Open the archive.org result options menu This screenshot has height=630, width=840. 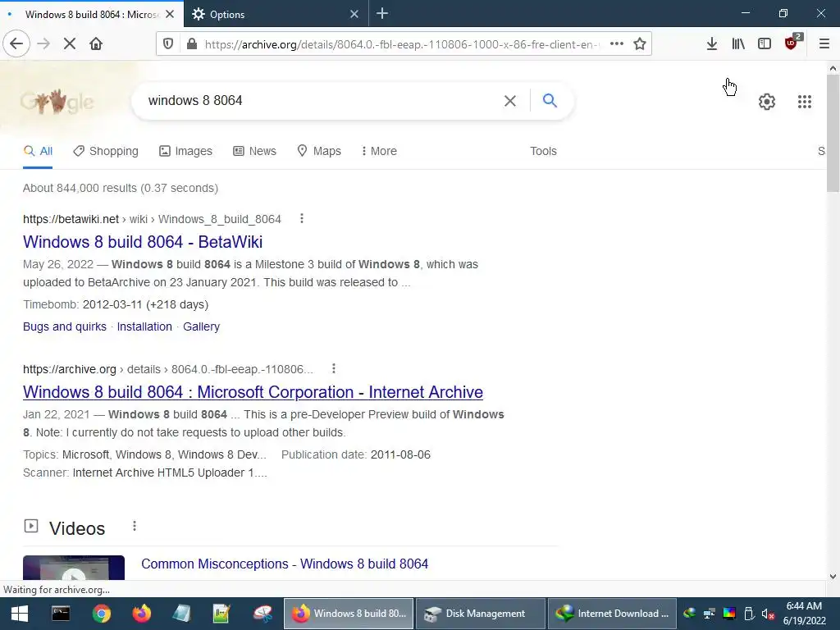click(x=333, y=368)
